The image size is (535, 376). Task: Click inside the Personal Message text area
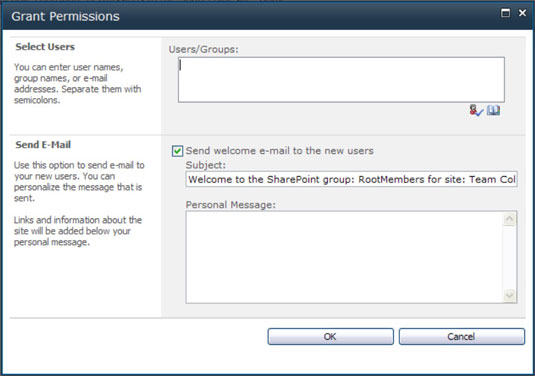coord(345,257)
